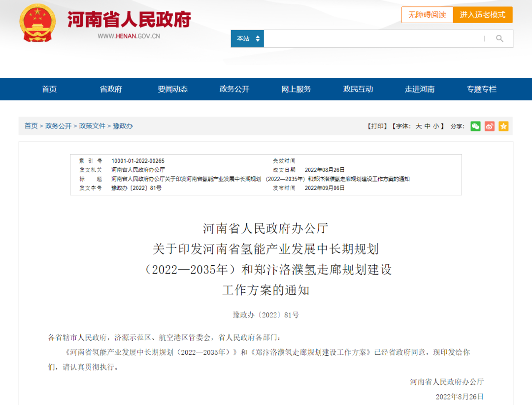Screen dimensions: 532x405
Task: Set font size to 小
Action: [x=436, y=126]
